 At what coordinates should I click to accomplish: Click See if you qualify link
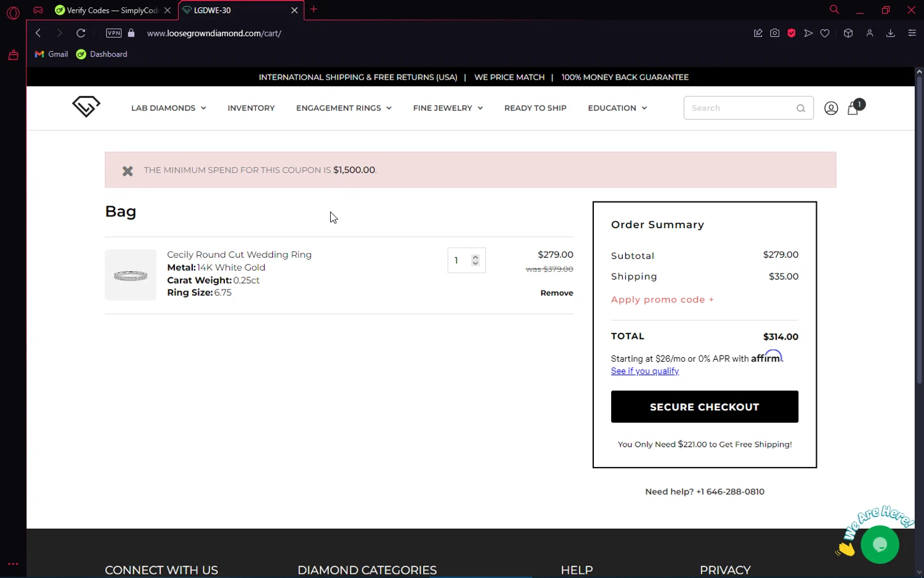(x=645, y=371)
